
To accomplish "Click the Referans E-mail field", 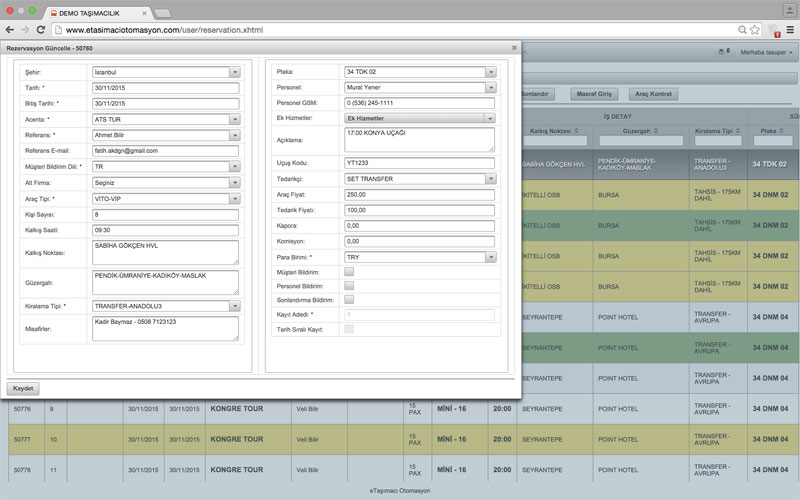I will coord(165,151).
